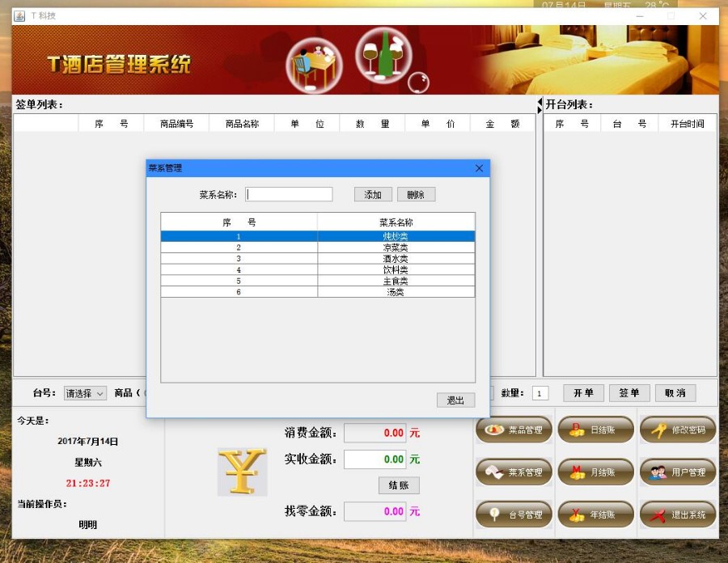This screenshot has width=728, height=563.
Task: Click the Java app icon in title bar
Action: [x=19, y=16]
